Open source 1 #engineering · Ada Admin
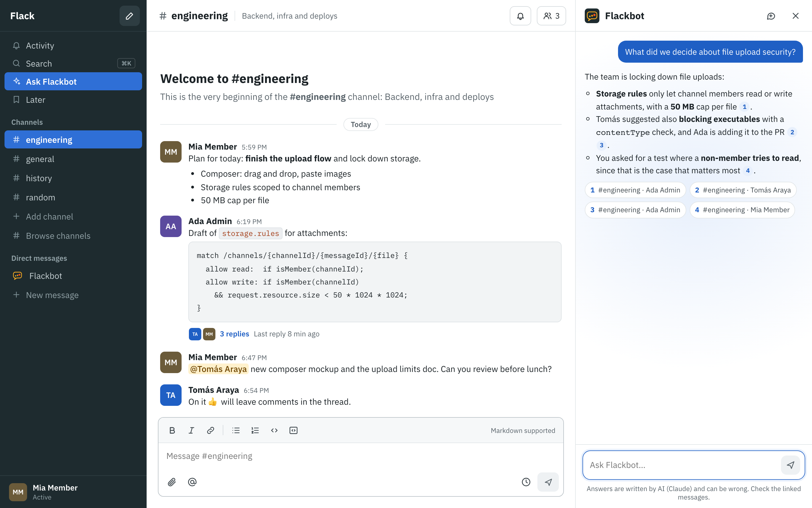812x508 pixels. click(x=635, y=190)
